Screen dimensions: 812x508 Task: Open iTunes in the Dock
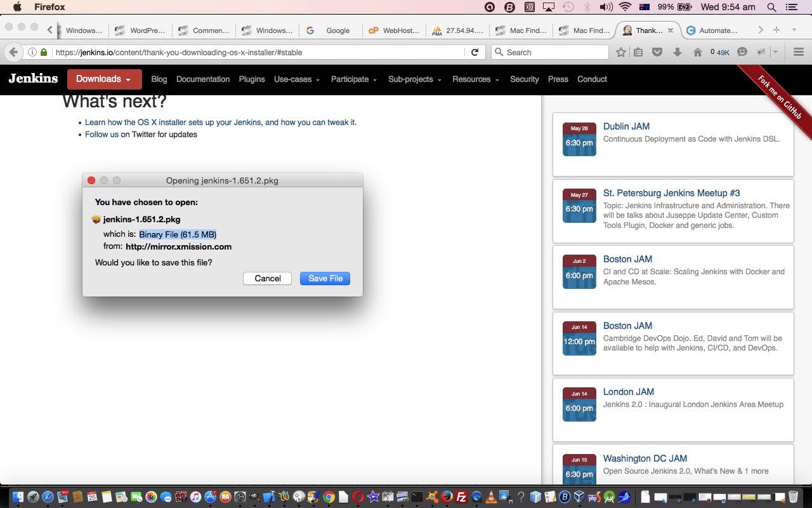tap(195, 497)
